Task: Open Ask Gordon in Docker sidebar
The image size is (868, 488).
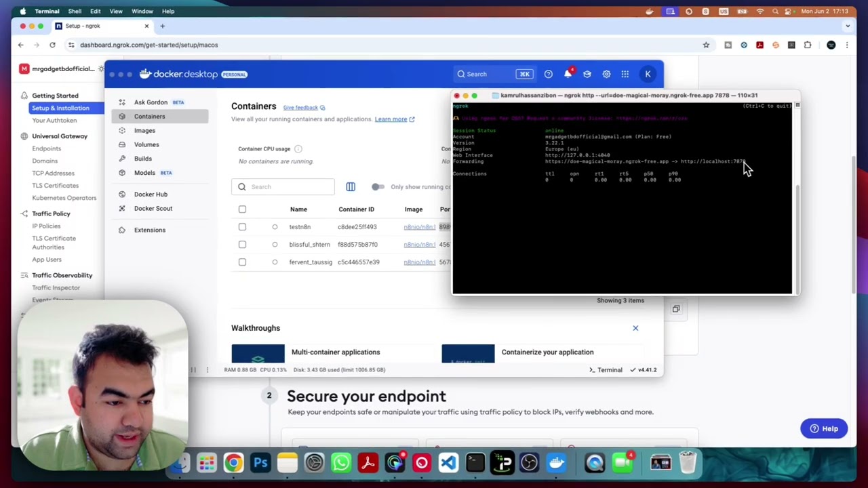Action: [x=151, y=102]
